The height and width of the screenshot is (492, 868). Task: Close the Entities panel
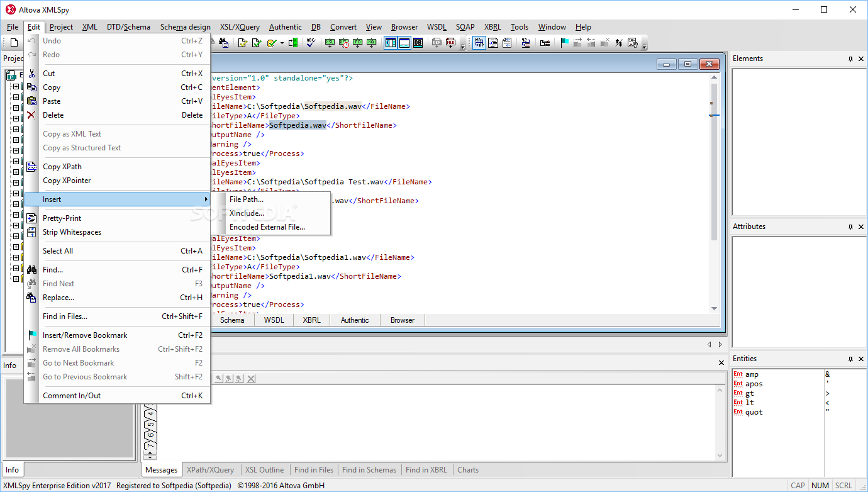coord(861,359)
